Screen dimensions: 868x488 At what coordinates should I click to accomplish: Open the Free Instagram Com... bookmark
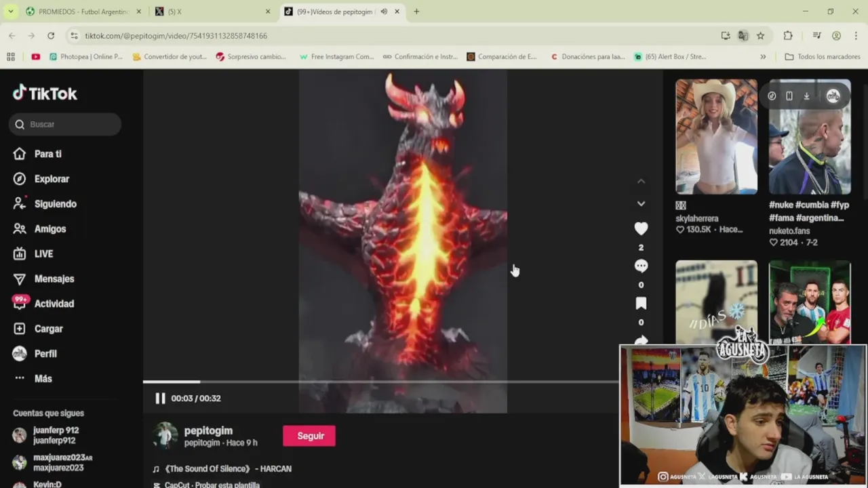337,57
